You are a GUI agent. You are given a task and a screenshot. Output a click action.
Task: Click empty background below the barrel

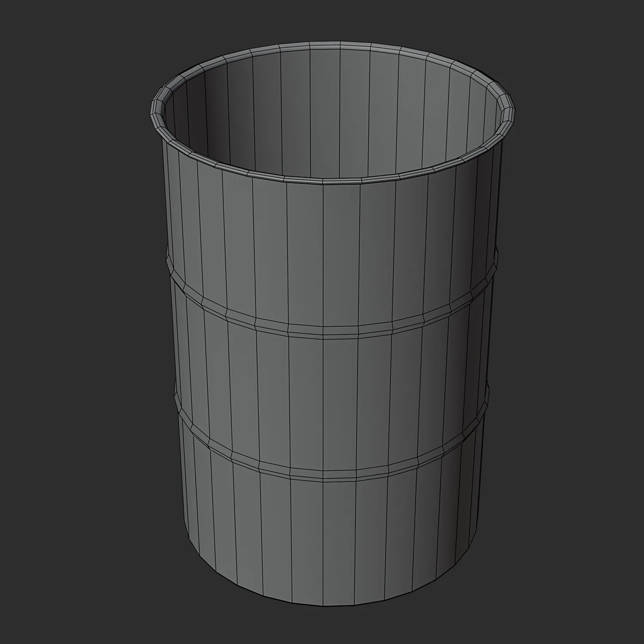[x=322, y=627]
